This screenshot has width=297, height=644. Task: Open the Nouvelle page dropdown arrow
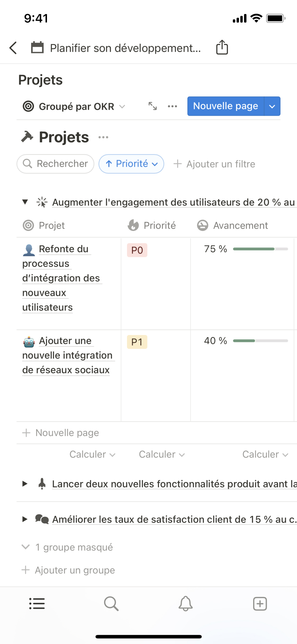[272, 106]
